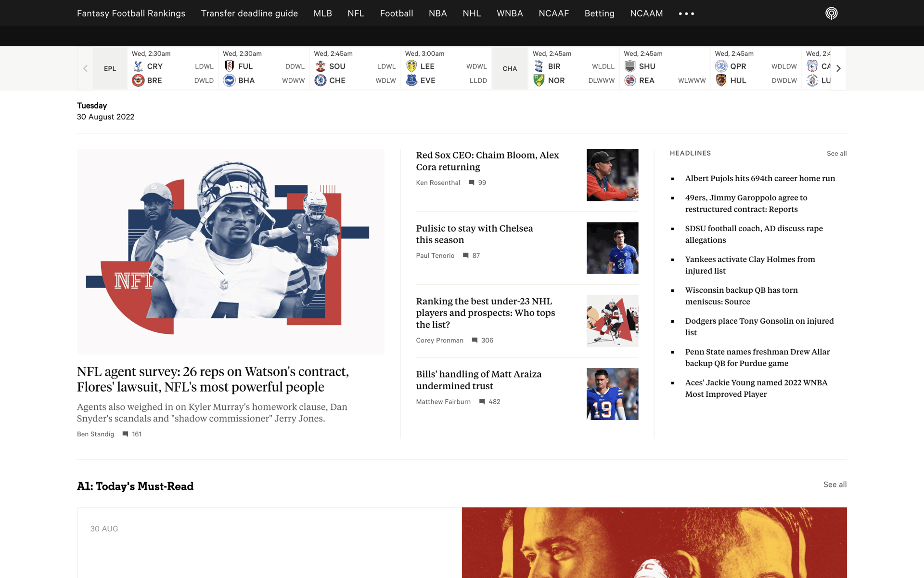Go to the NBA section

coord(438,13)
